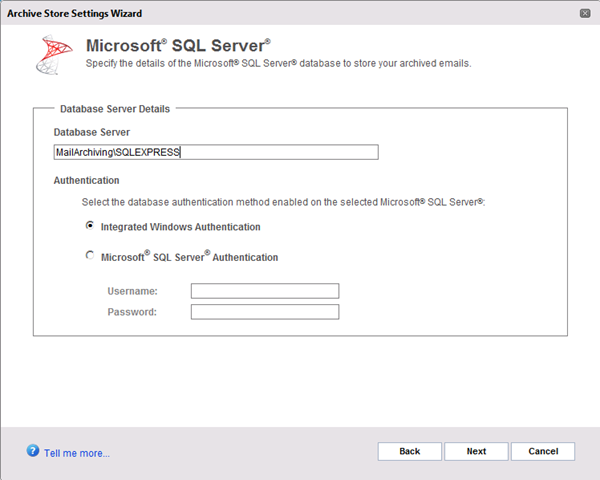Click the Authentication section label
Image resolution: width=600 pixels, height=480 pixels.
[x=86, y=180]
